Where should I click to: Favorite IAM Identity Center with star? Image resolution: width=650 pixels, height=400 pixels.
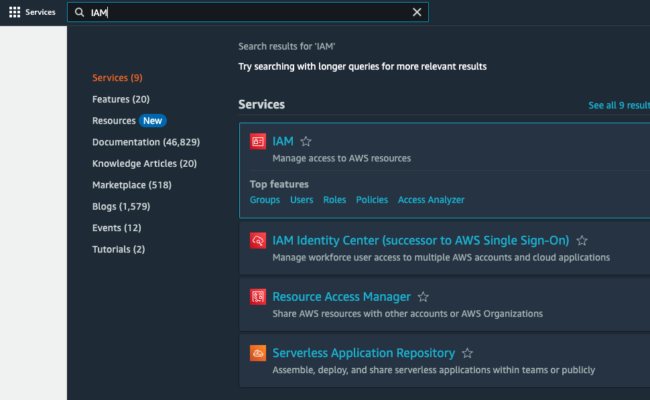click(x=582, y=240)
